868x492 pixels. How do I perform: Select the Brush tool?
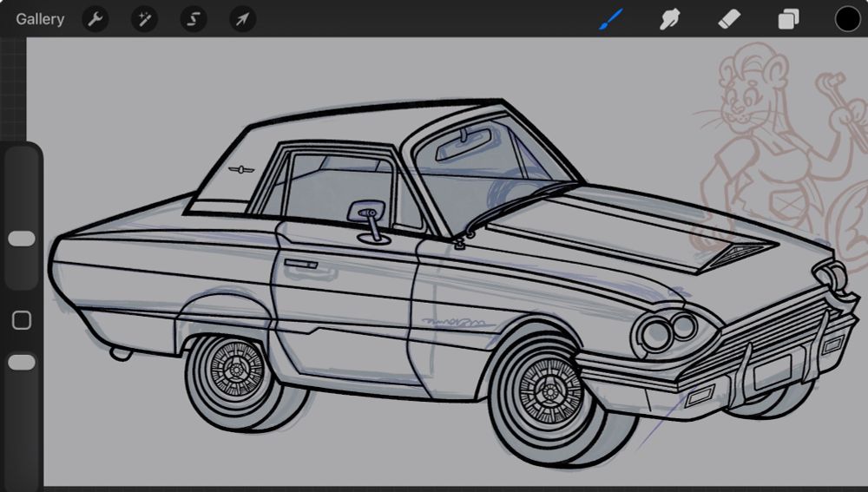pyautogui.click(x=612, y=19)
